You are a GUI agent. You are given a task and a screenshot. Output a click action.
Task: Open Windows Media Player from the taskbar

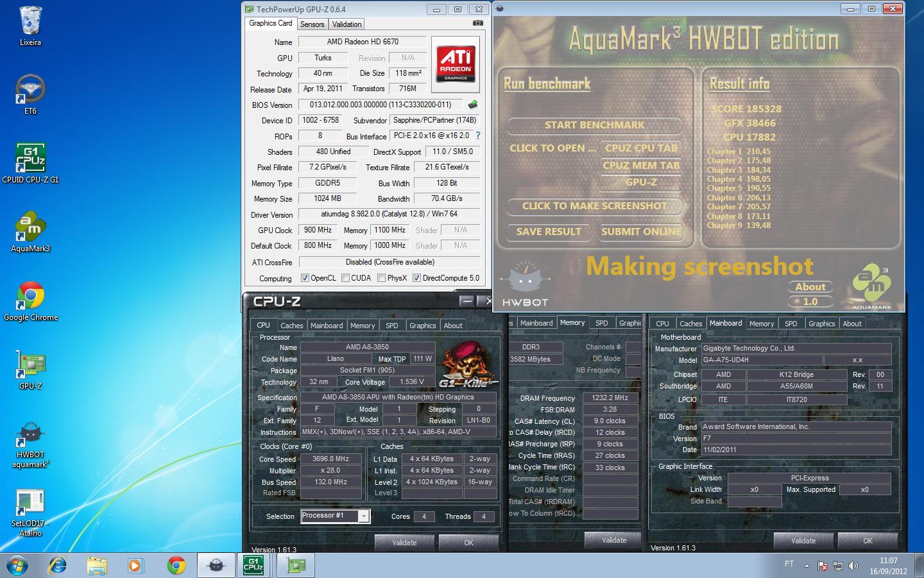tap(135, 565)
